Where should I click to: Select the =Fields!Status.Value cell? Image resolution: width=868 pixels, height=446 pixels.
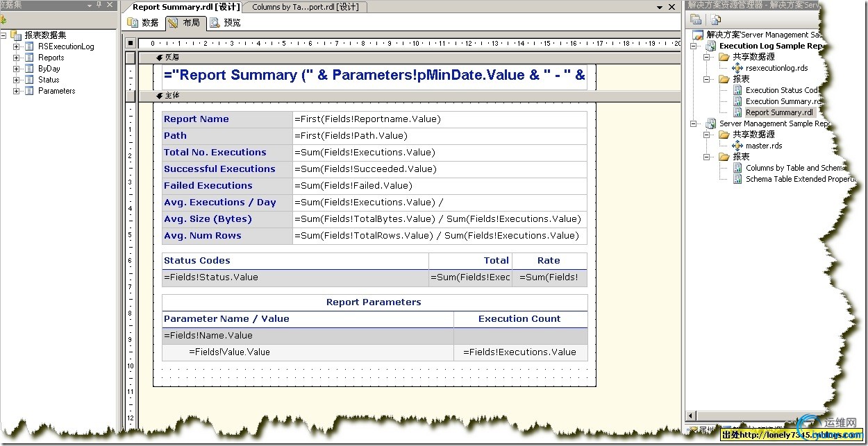(x=295, y=277)
